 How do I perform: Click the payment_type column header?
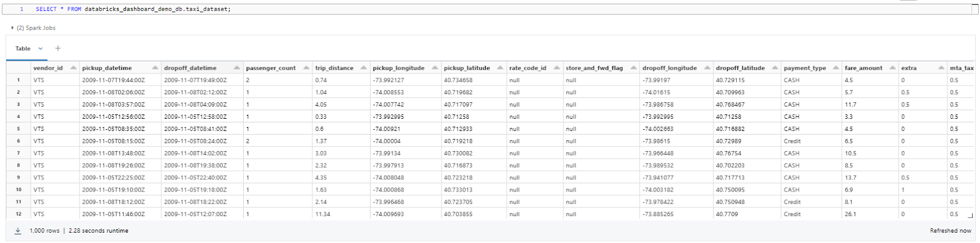811,68
